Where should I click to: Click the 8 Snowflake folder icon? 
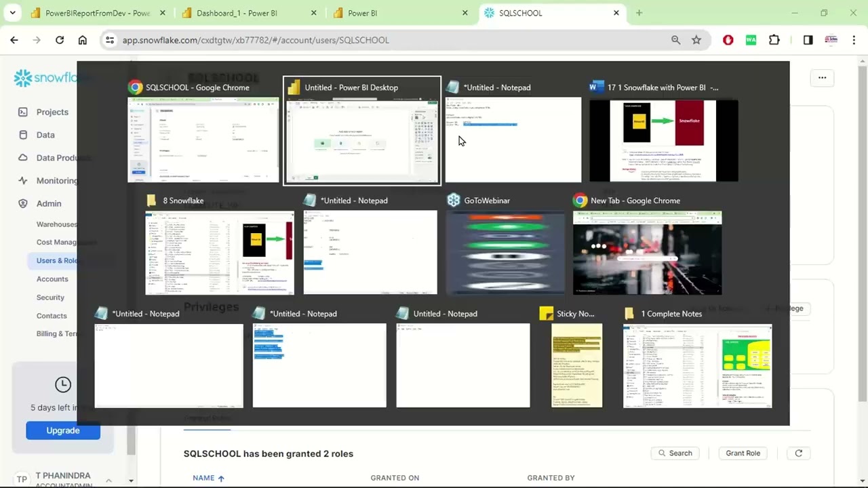click(153, 201)
